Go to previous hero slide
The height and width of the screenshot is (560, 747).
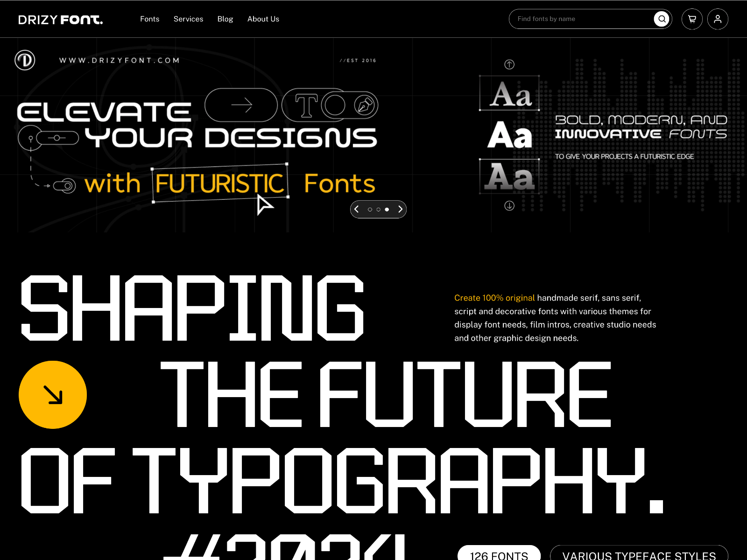click(x=356, y=210)
